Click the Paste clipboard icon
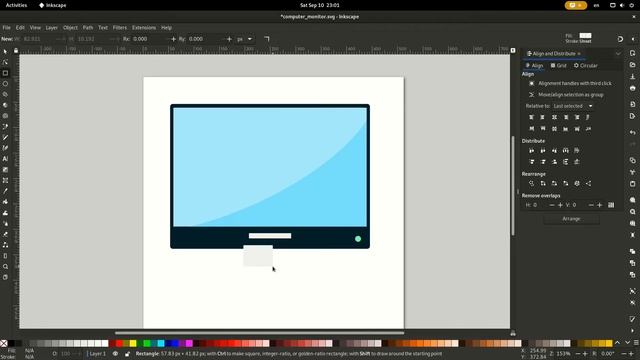Viewport: 640px width, 360px height. (x=633, y=184)
